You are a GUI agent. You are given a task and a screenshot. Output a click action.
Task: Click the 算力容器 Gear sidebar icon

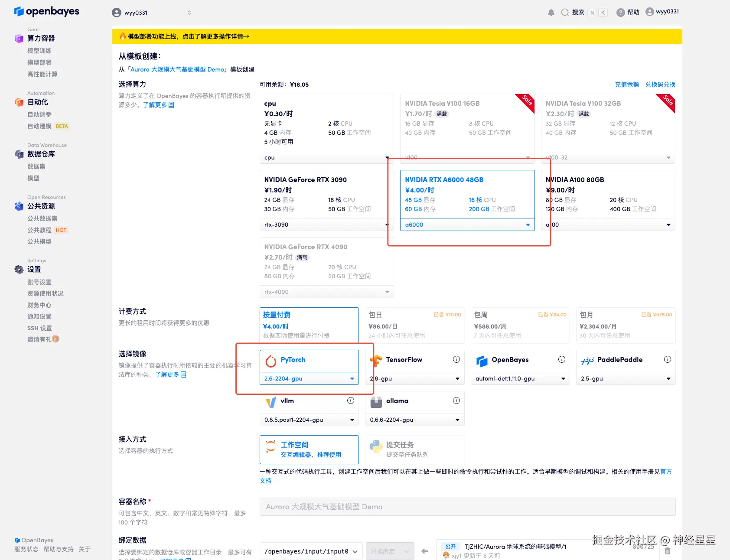click(x=19, y=39)
